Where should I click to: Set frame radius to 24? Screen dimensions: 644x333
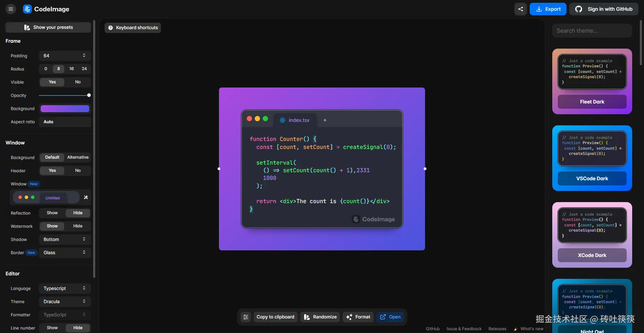pyautogui.click(x=84, y=69)
